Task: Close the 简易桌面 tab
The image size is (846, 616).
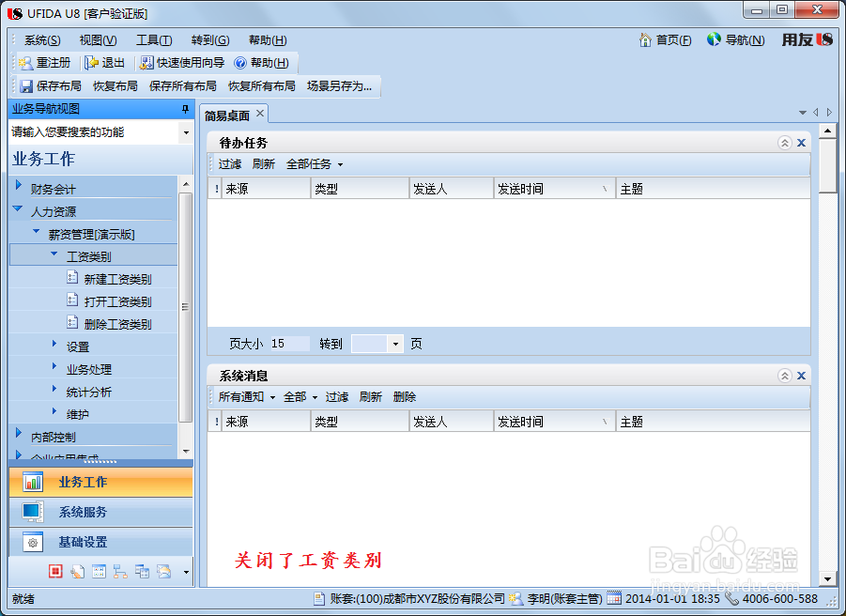Action: (x=260, y=114)
